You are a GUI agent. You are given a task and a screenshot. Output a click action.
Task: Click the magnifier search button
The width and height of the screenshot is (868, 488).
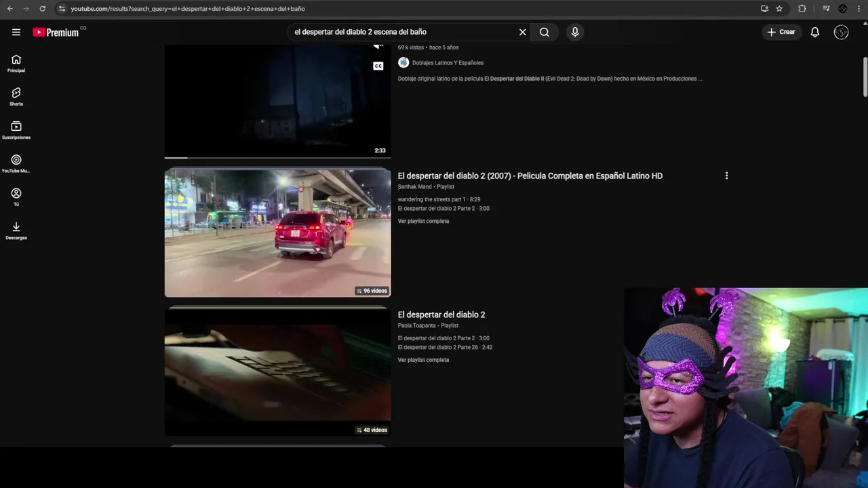(545, 32)
